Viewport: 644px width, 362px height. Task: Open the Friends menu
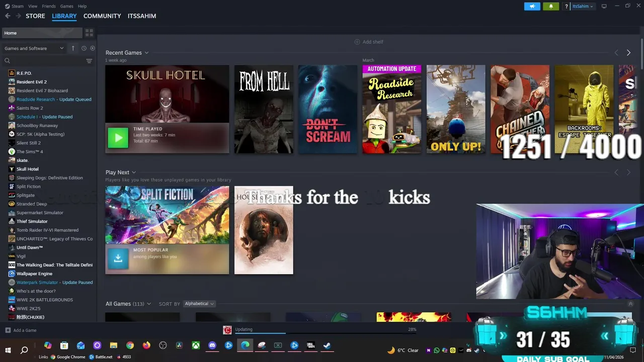pos(49,6)
